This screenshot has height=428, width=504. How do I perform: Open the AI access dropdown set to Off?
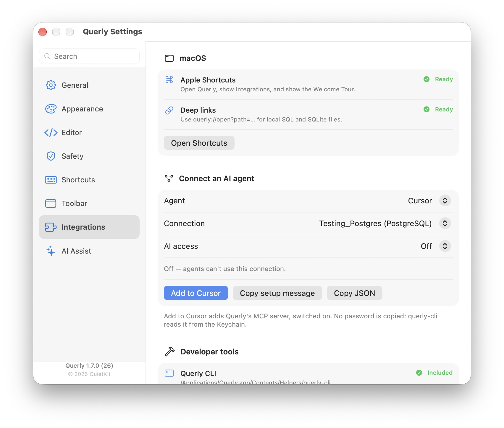coord(445,246)
